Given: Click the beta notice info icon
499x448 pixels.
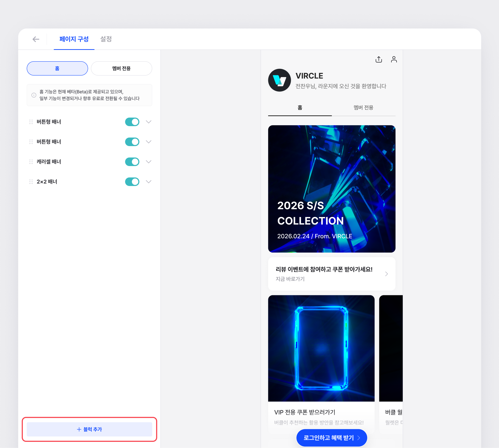Looking at the screenshot, I should point(34,95).
